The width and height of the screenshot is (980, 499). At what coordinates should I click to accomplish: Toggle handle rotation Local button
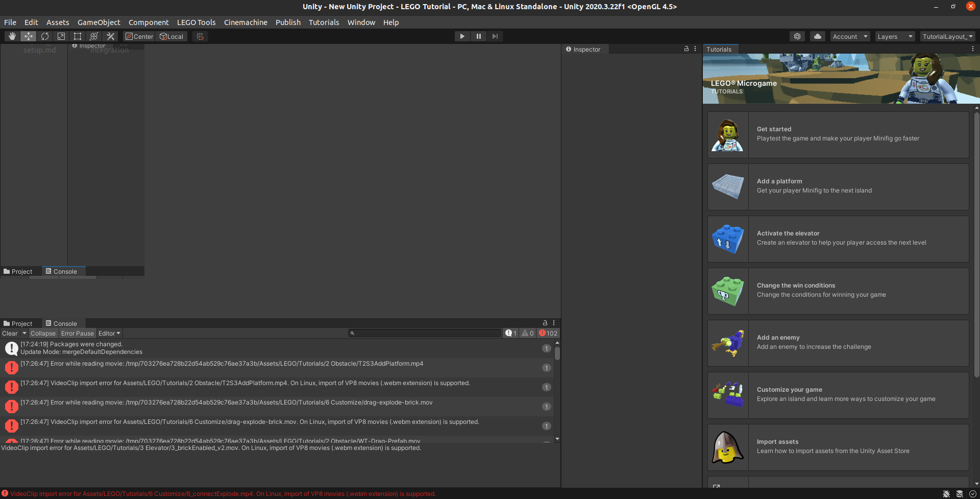tap(171, 36)
